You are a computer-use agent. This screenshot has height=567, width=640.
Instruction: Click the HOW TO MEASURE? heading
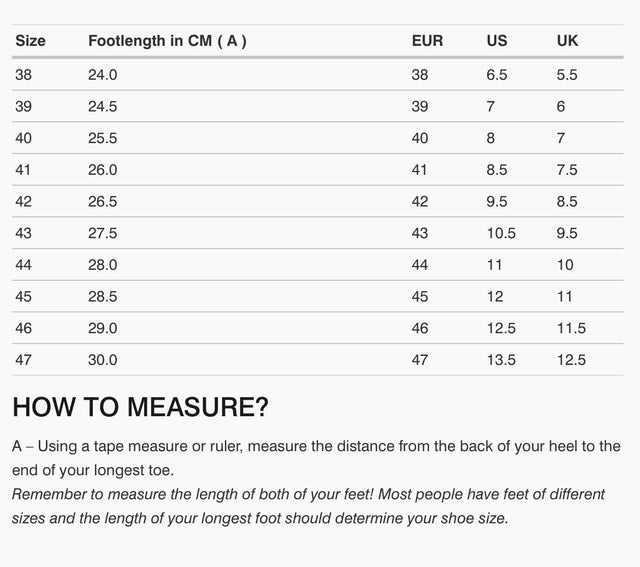coord(140,407)
